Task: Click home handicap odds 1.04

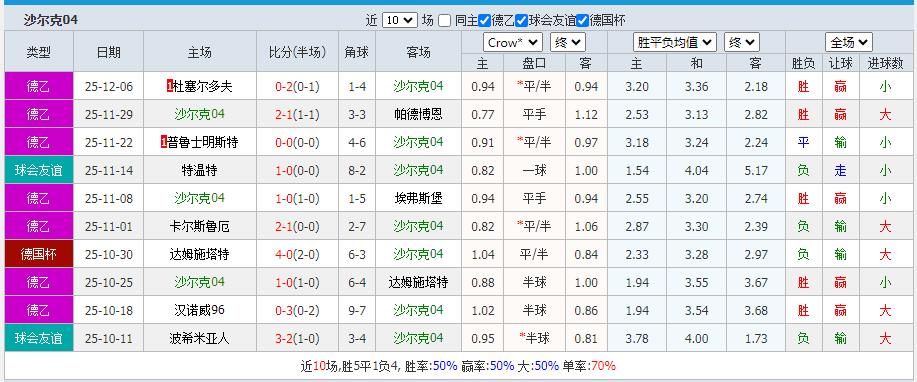Action: pyautogui.click(x=482, y=254)
